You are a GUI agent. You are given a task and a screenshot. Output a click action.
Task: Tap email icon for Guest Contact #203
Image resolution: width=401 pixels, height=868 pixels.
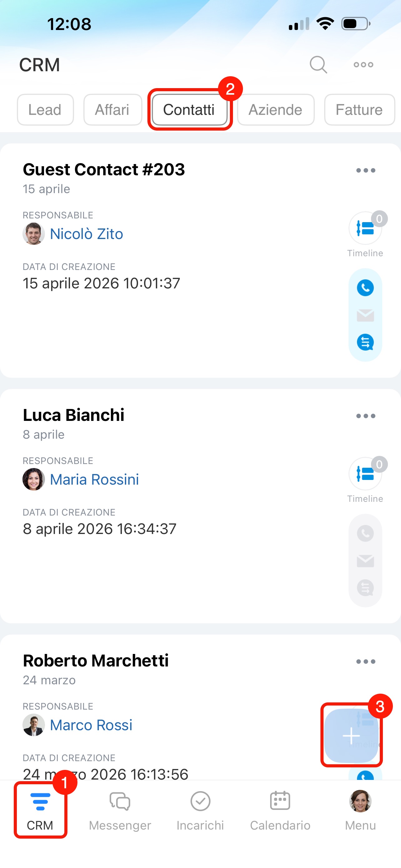coord(365,315)
